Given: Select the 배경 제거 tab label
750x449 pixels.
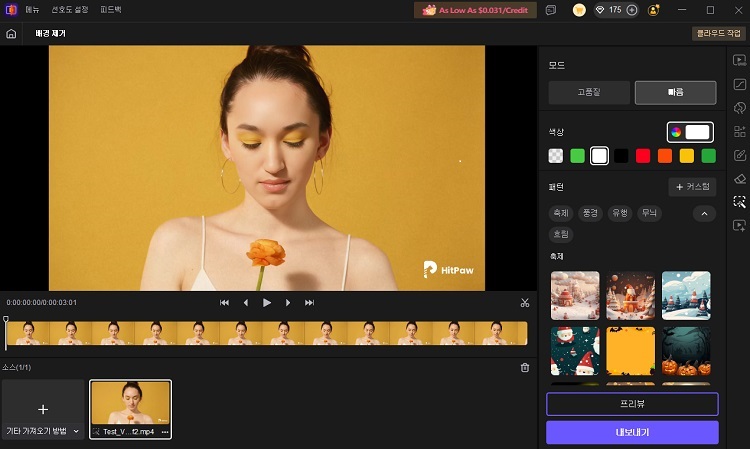Looking at the screenshot, I should pyautogui.click(x=50, y=33).
